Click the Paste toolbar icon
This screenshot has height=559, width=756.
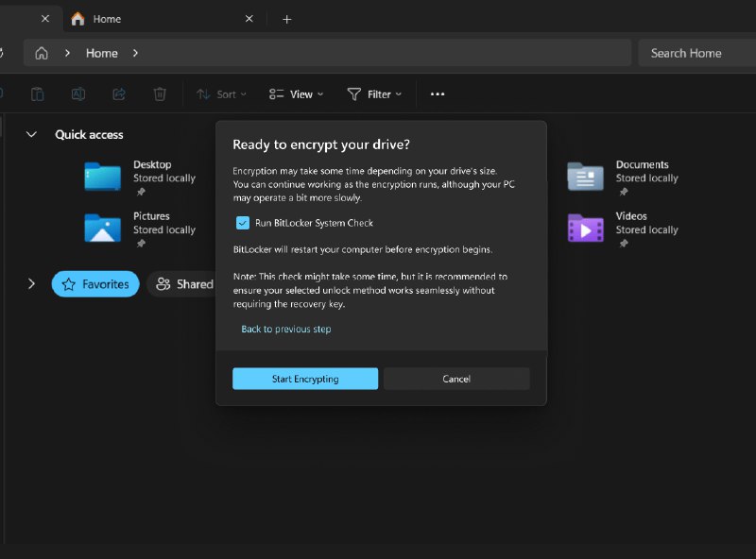(x=37, y=94)
